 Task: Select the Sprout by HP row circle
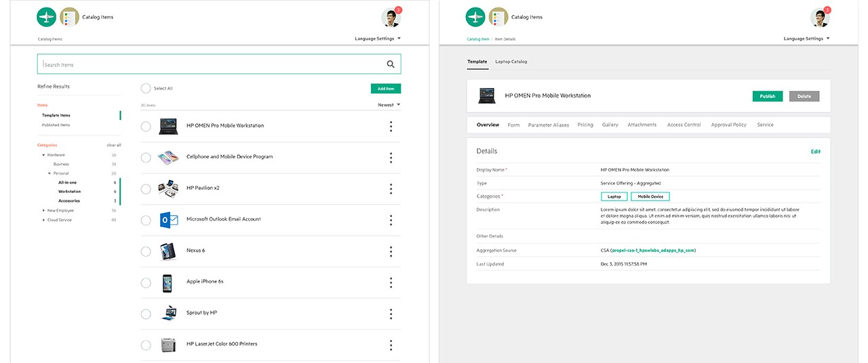[x=146, y=314]
